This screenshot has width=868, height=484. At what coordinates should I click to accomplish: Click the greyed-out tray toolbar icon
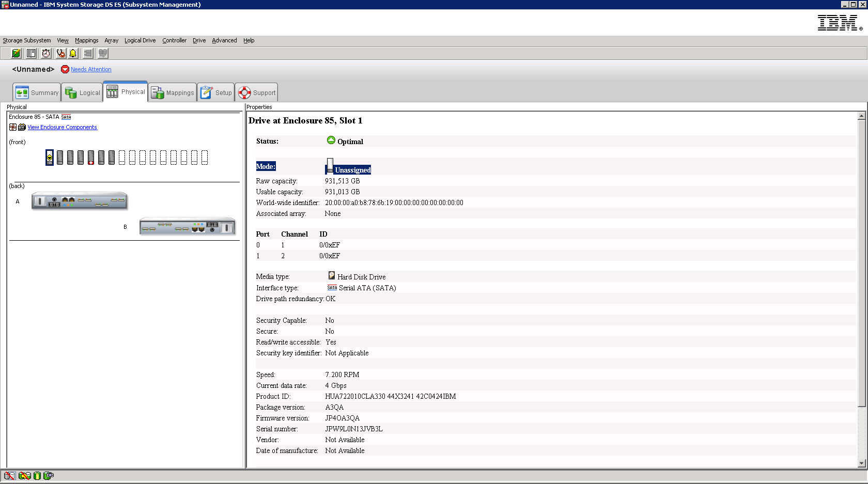tap(88, 53)
